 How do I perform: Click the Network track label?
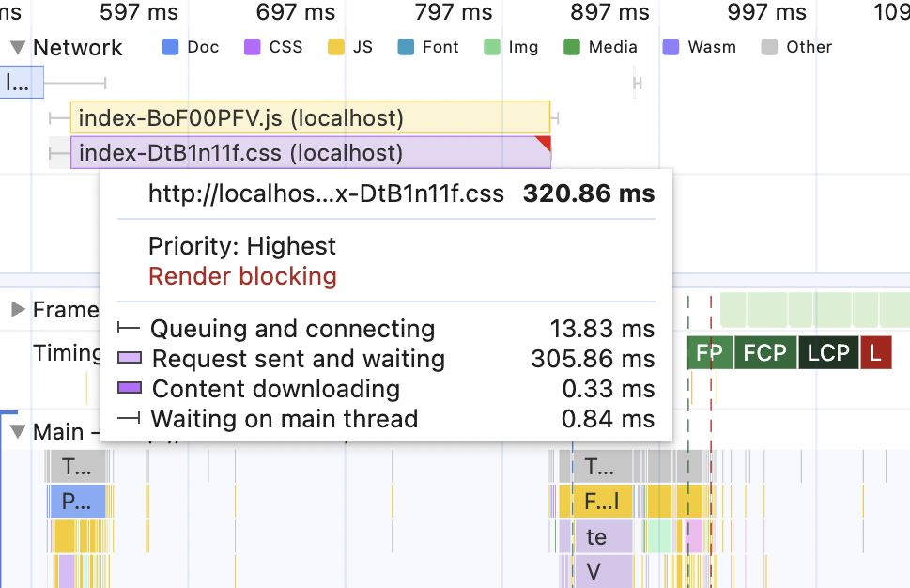pos(77,47)
